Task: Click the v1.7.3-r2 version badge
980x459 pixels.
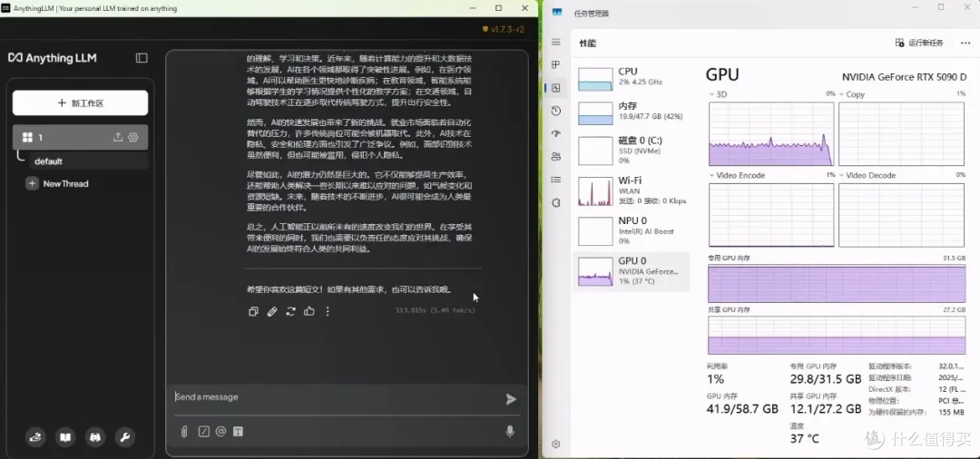Action: (x=503, y=29)
